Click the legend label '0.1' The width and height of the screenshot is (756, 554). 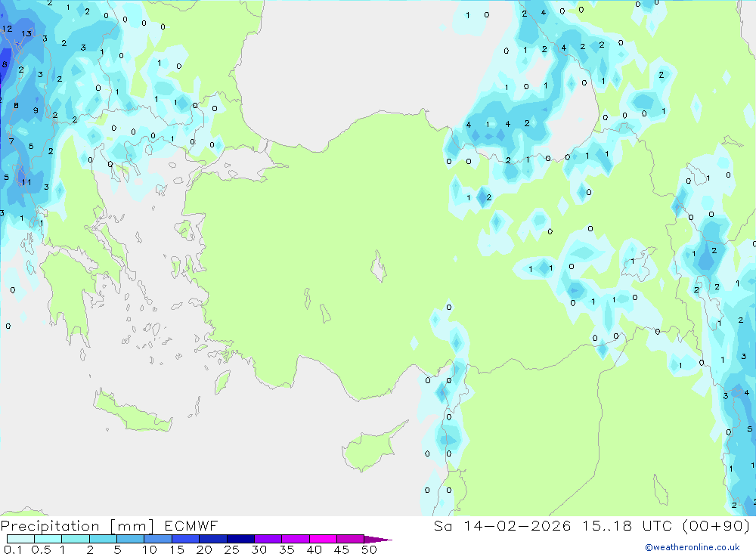pos(13,549)
